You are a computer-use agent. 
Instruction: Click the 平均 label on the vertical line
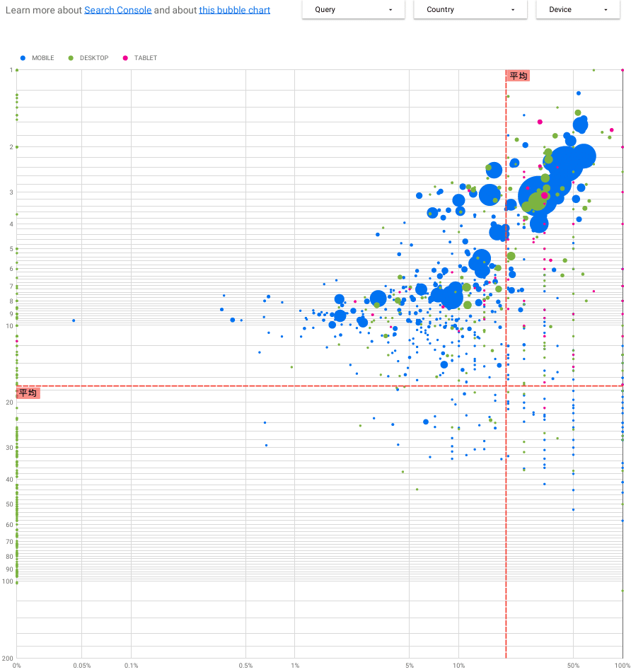click(519, 76)
